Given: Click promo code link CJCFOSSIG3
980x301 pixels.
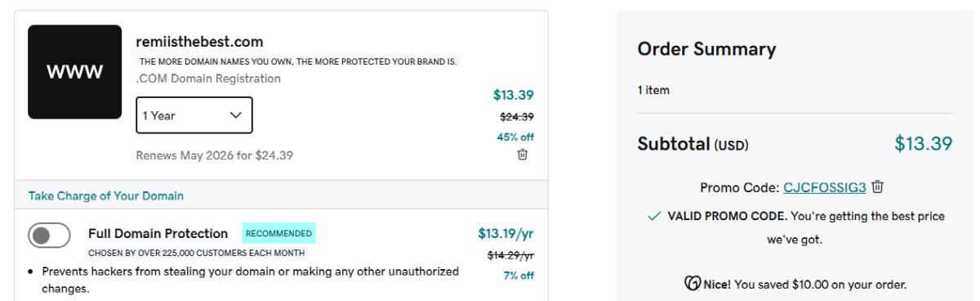Looking at the screenshot, I should (x=825, y=187).
